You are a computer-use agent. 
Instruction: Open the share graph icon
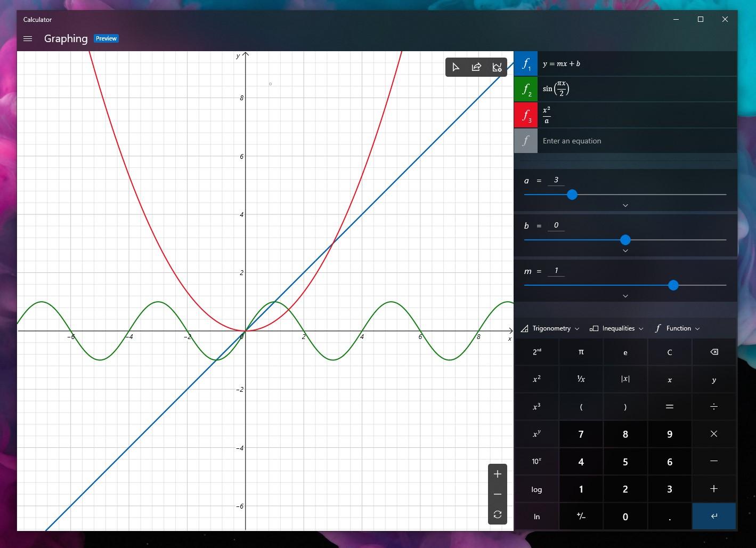click(476, 67)
